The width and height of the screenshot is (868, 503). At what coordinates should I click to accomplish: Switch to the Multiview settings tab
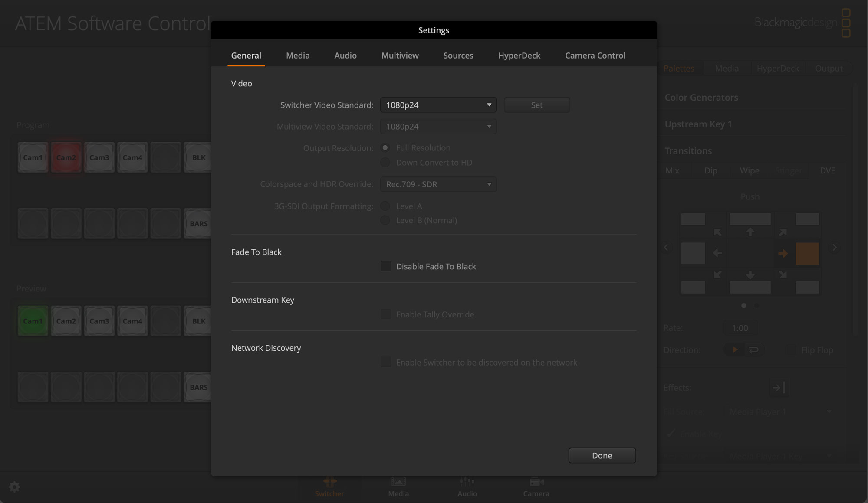[x=400, y=56]
